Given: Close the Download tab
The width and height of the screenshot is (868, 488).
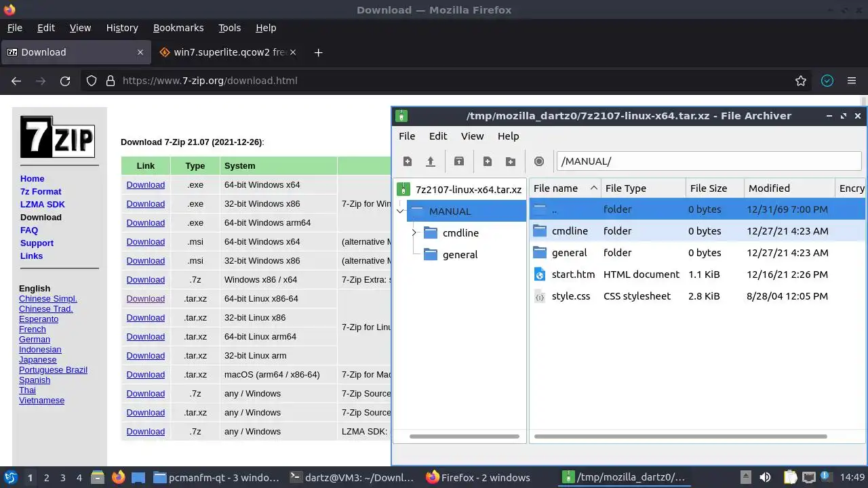Looking at the screenshot, I should coord(140,52).
